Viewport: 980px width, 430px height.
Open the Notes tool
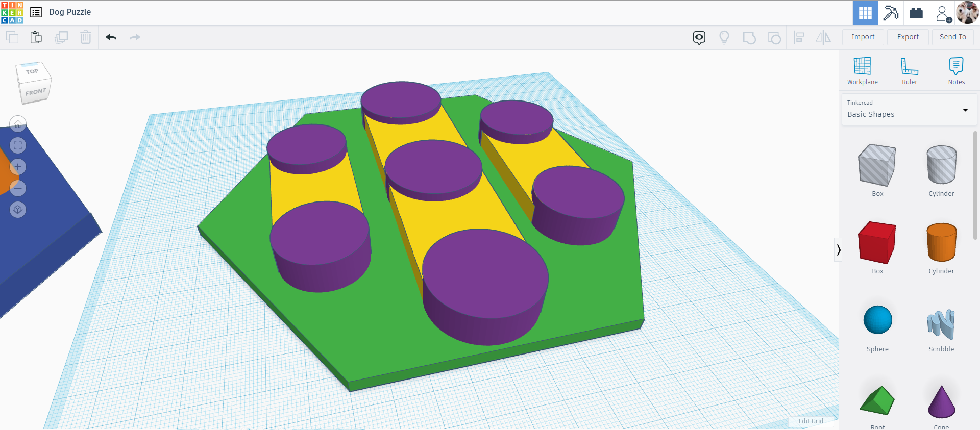[x=957, y=71]
